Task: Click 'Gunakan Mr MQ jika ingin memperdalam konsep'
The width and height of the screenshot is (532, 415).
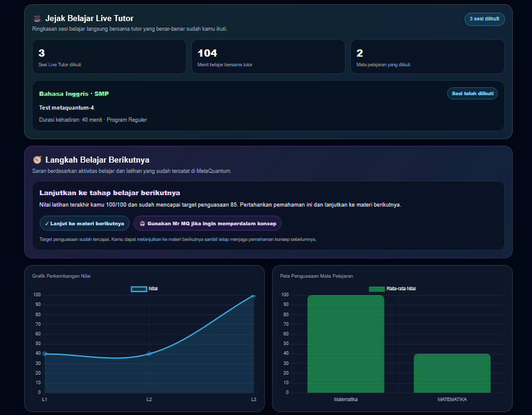Action: tap(208, 223)
